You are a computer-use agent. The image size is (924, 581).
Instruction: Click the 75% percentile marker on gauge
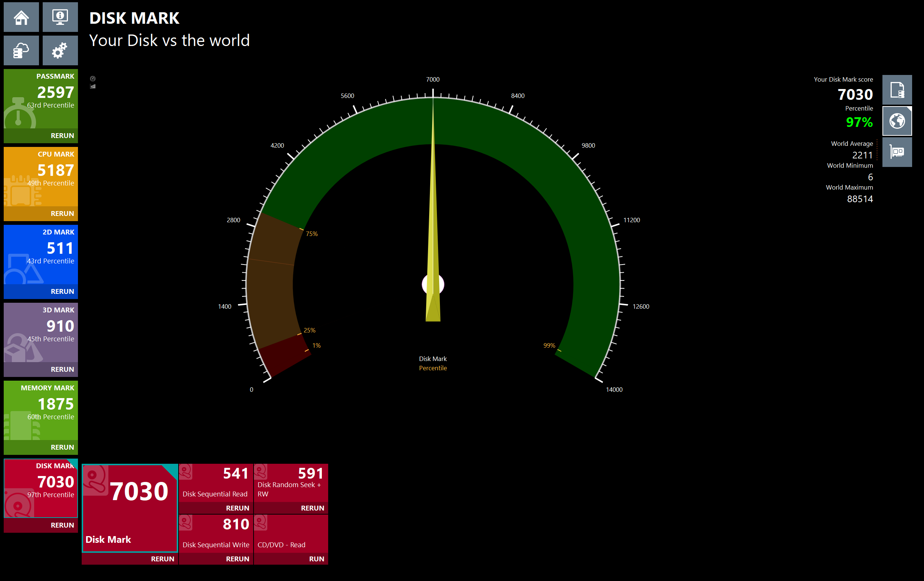click(x=311, y=234)
